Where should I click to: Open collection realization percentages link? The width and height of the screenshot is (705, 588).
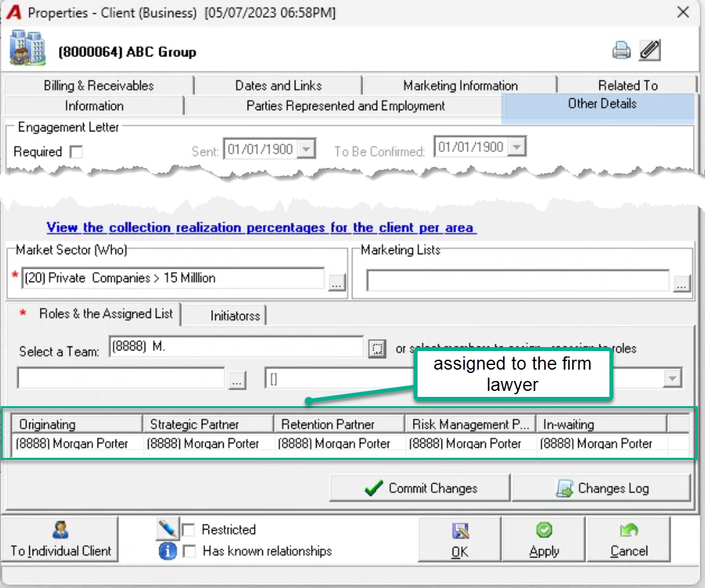pyautogui.click(x=261, y=228)
